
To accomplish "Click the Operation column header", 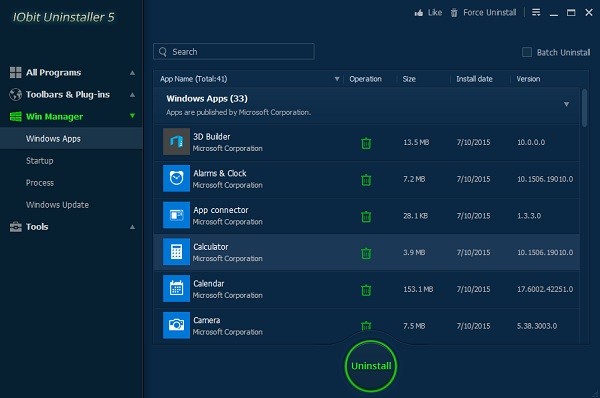I will point(365,79).
